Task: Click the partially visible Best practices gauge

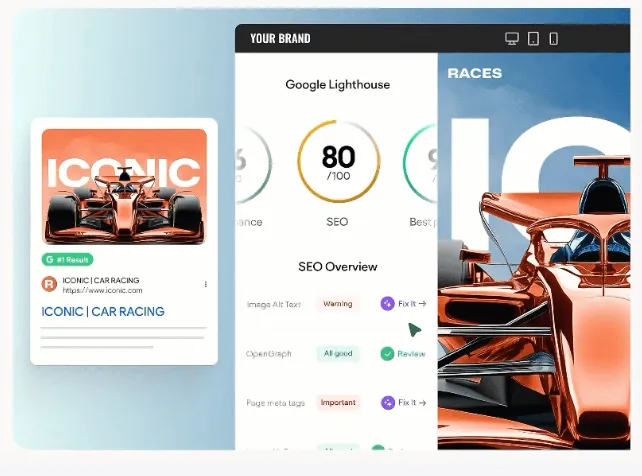Action: tap(420, 164)
